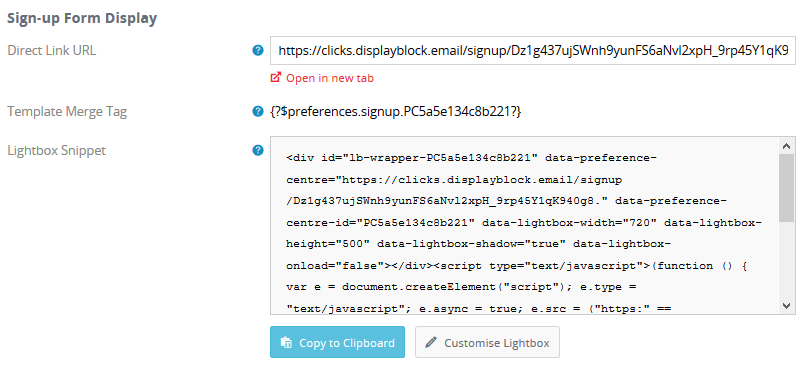Click the snippet box scrollbar thumb
The image size is (806, 369).
786,188
